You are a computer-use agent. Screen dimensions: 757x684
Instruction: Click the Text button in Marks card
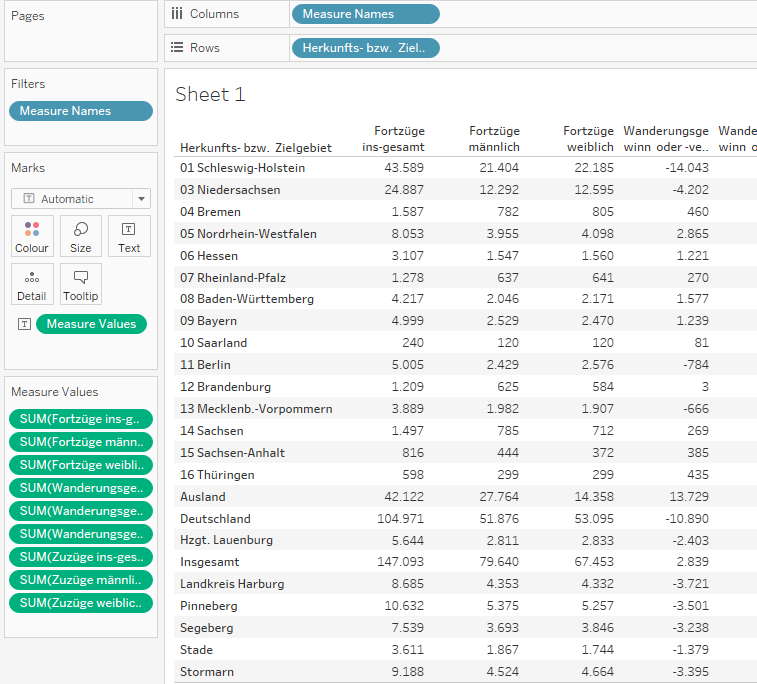point(129,236)
